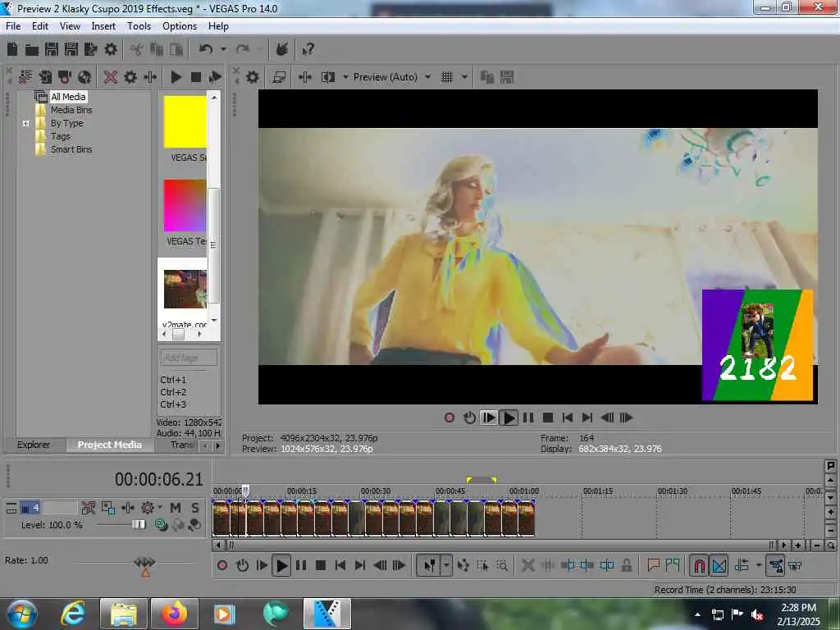Start Project Media preview play button

coord(176,77)
